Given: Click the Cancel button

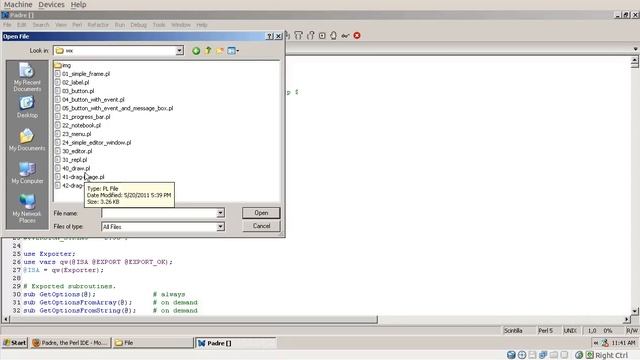Looking at the screenshot, I should pyautogui.click(x=261, y=226).
